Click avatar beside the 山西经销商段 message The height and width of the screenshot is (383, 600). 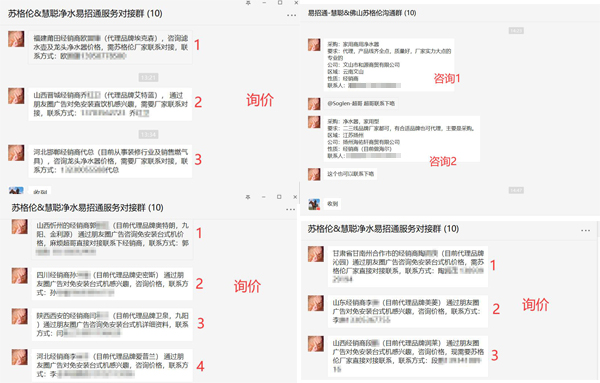click(316, 344)
